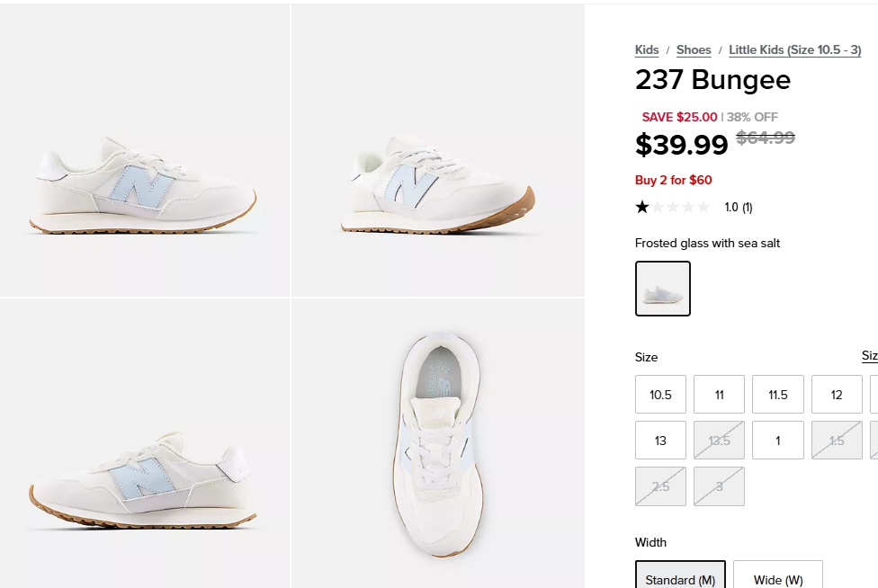Open the side-view shoe image
The height and width of the screenshot is (588, 878).
pos(145,150)
